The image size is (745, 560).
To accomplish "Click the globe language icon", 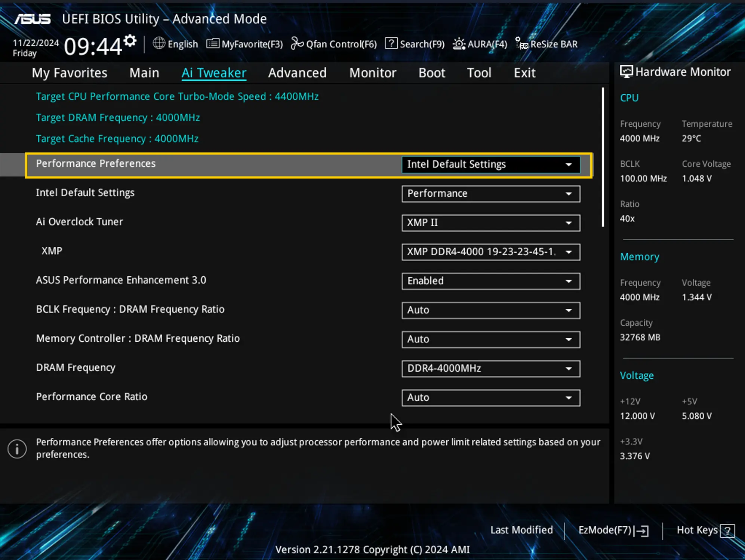I will 159,43.
